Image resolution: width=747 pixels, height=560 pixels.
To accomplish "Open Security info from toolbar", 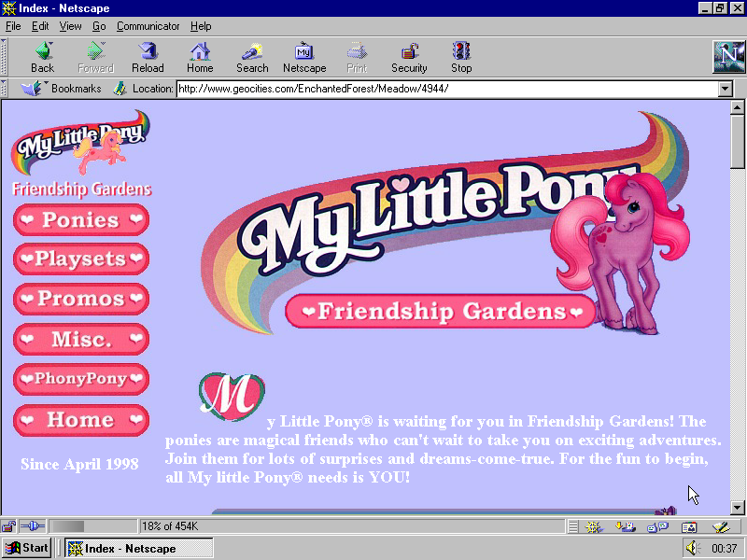I will coord(409,58).
